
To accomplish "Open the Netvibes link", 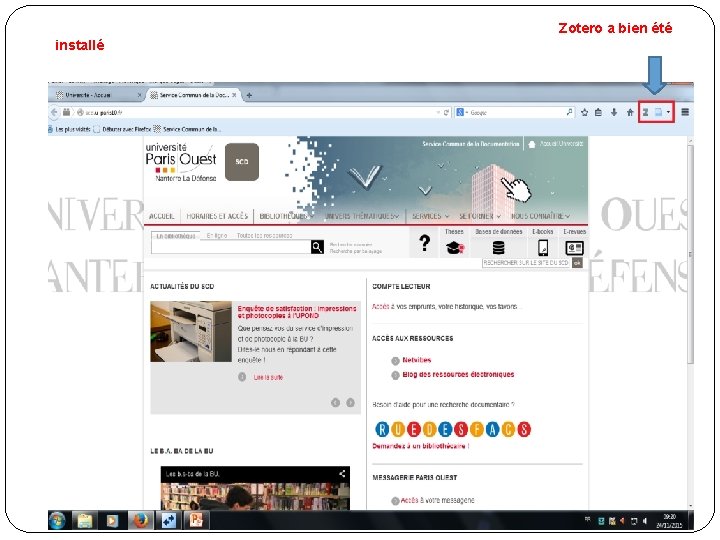I will pyautogui.click(x=416, y=360).
